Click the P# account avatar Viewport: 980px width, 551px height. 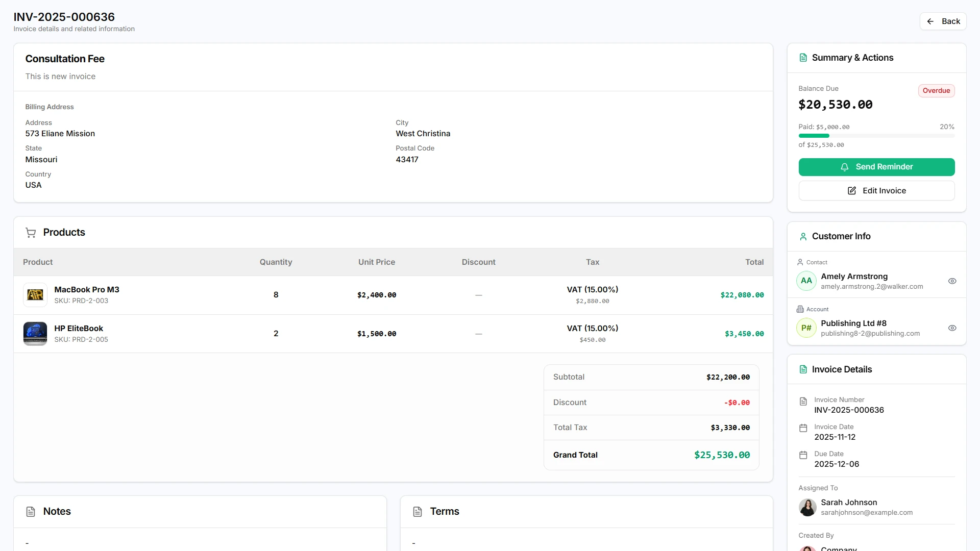806,328
